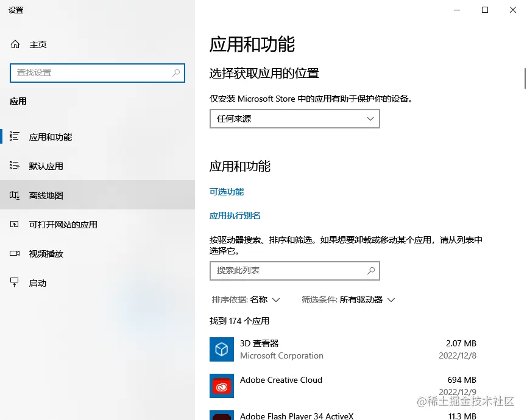Click magnifier icon in 搜索此列表 box
This screenshot has width=527, height=420.
coord(371,271)
